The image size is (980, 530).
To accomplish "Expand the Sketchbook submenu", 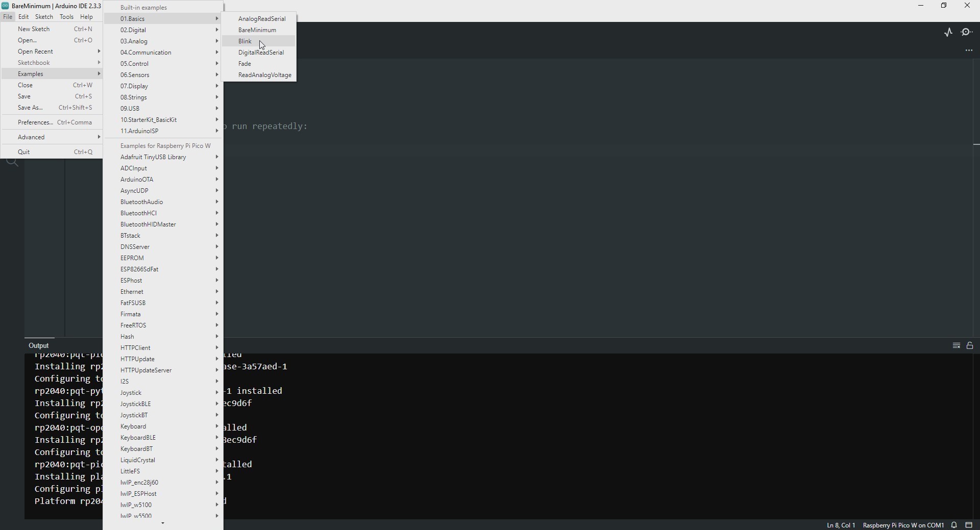I will (52, 63).
